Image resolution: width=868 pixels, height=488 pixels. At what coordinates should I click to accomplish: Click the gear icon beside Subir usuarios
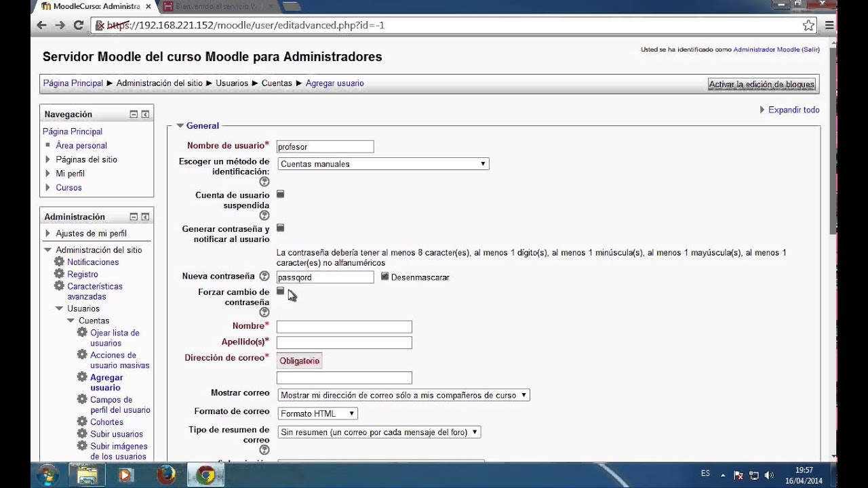82,434
